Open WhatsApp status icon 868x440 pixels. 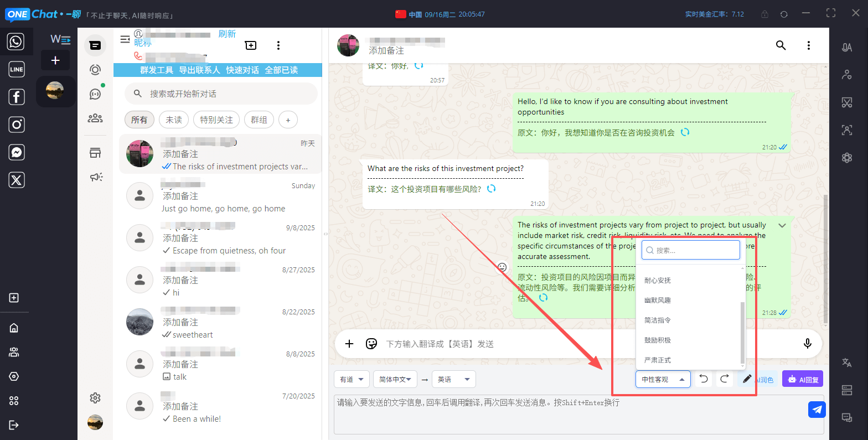[95, 70]
